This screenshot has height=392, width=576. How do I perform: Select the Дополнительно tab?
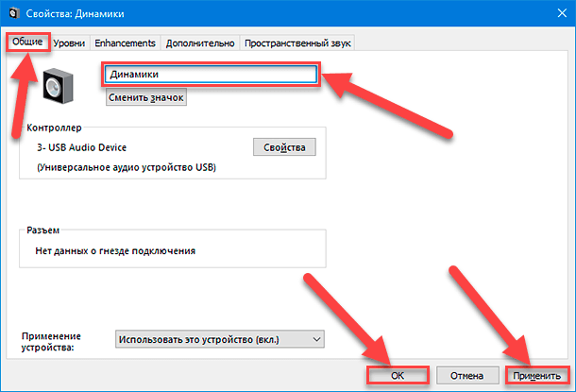pyautogui.click(x=201, y=43)
